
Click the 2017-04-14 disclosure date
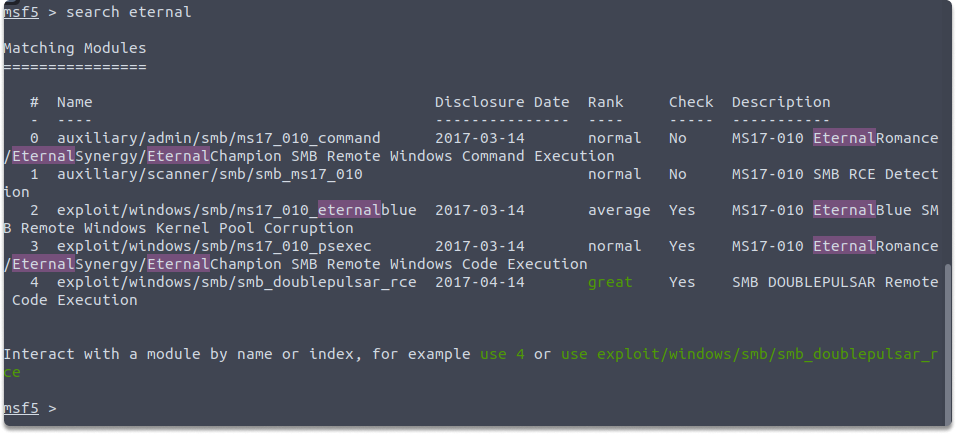480,282
